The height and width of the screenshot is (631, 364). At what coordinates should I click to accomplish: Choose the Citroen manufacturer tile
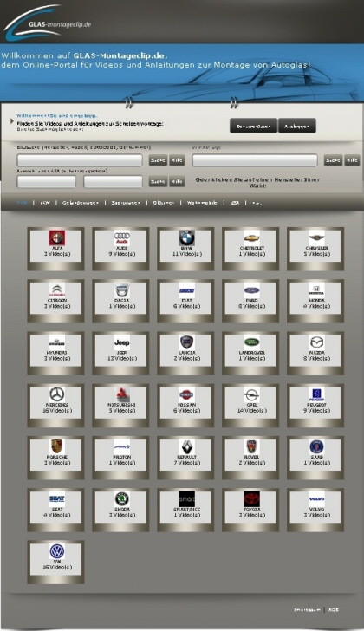tap(56, 301)
